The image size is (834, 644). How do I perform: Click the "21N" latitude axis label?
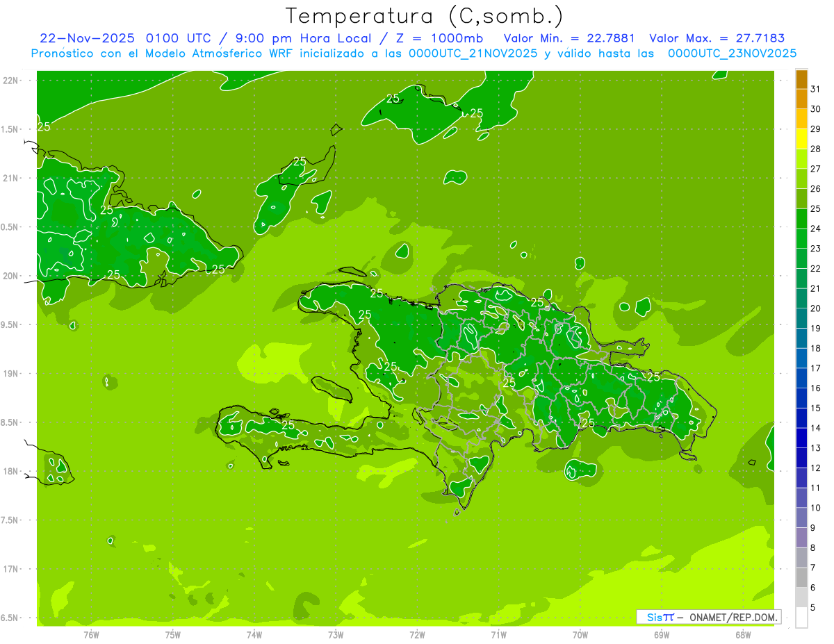point(12,178)
